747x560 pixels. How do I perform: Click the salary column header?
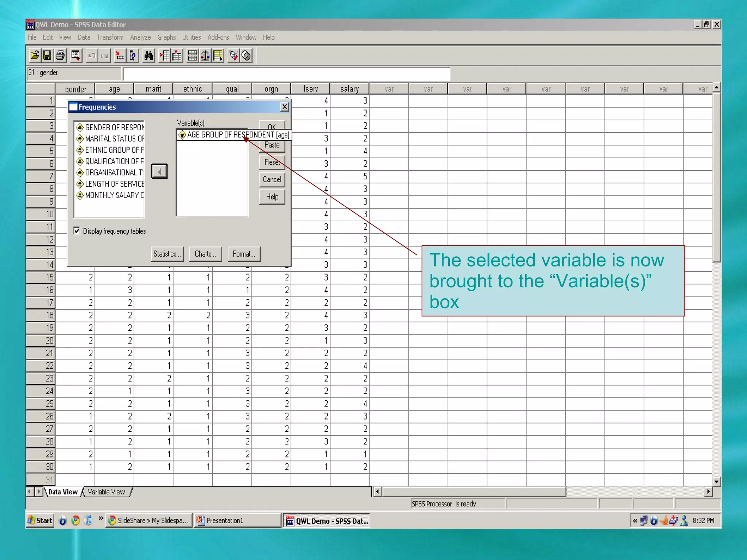[349, 89]
